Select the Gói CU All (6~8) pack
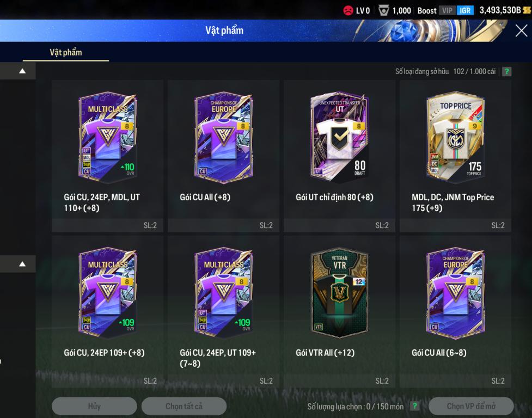The width and height of the screenshot is (532, 418). click(x=455, y=312)
